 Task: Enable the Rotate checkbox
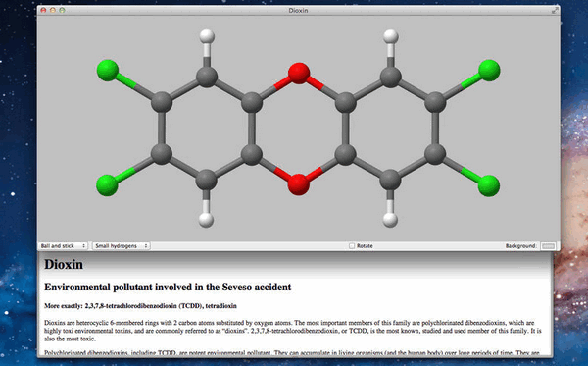click(x=352, y=246)
